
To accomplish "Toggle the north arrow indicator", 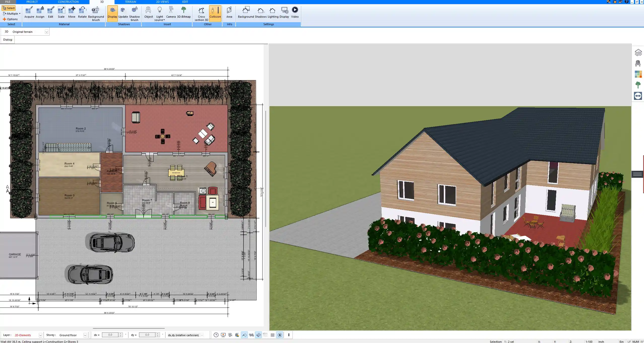I will 280,335.
